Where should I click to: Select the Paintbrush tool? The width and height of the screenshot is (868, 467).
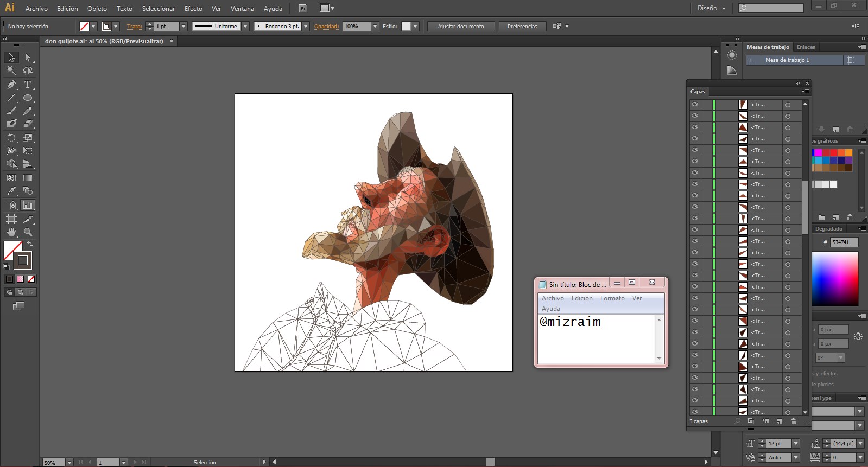point(11,111)
